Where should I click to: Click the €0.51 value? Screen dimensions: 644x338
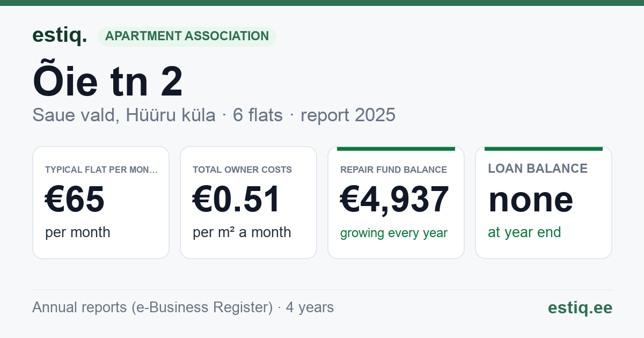(237, 200)
